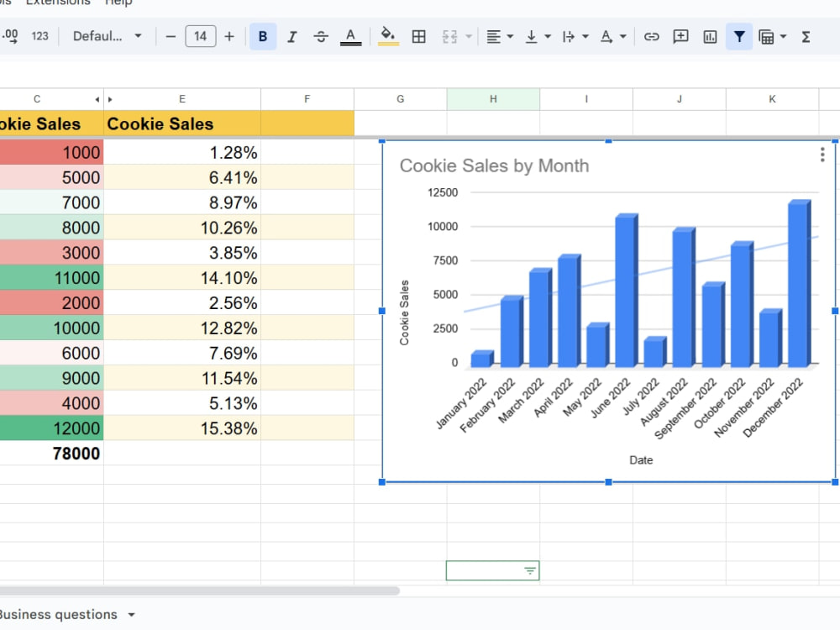The height and width of the screenshot is (630, 840).
Task: Open the borders tool
Action: (x=418, y=36)
